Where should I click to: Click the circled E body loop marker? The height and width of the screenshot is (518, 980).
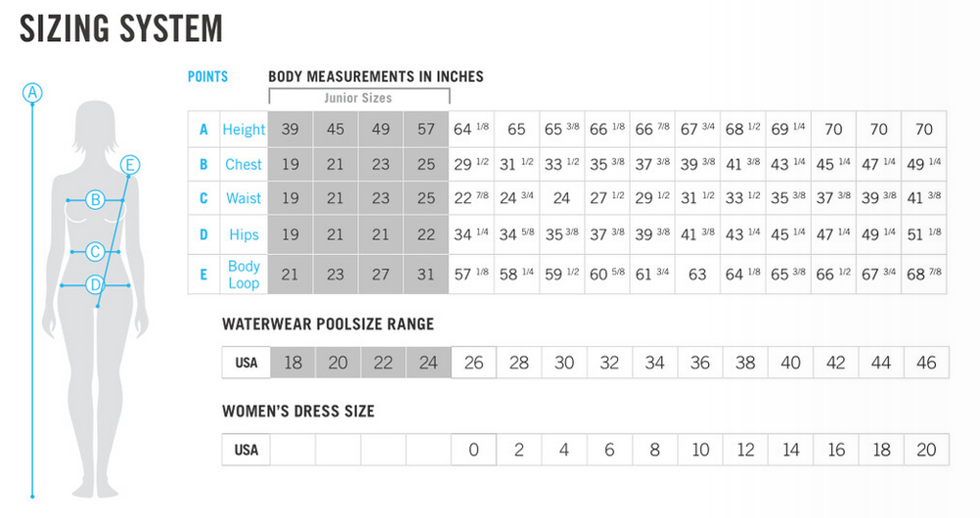click(131, 164)
